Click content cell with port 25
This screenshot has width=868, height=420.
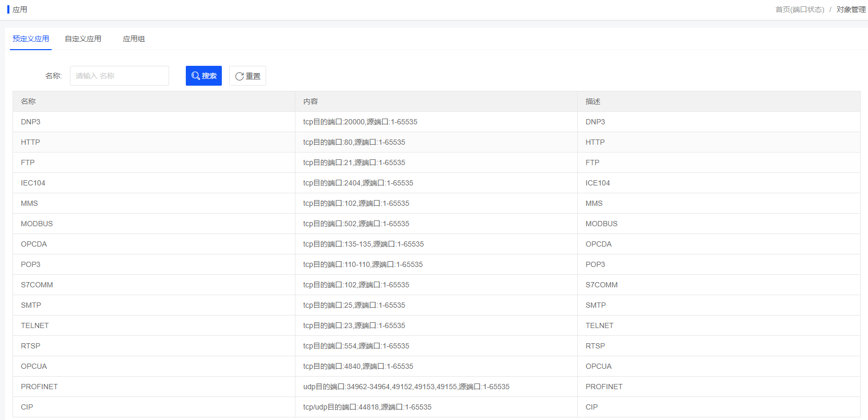pos(436,305)
